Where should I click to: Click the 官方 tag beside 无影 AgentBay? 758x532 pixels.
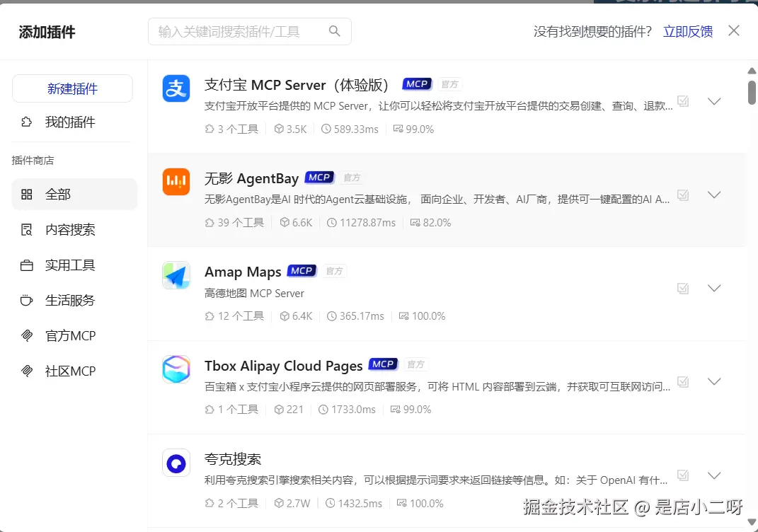[352, 178]
